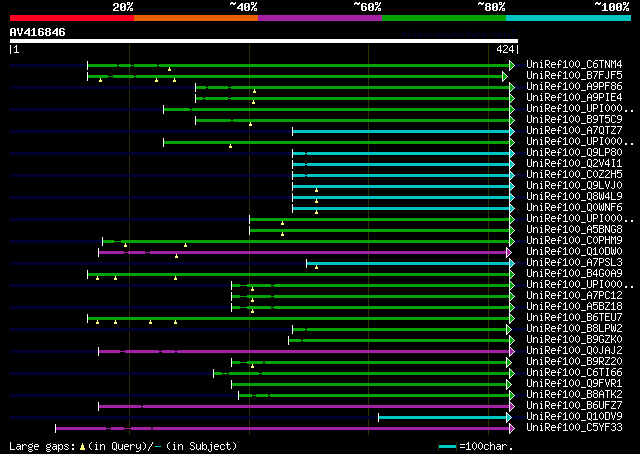
Task: Open the UniRef100_A7PC12 hit label
Action: [x=574, y=296]
